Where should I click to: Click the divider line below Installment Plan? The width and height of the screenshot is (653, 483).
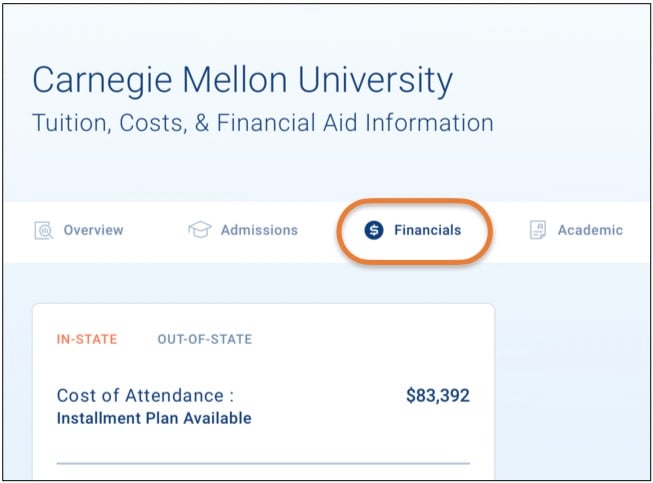click(x=263, y=463)
